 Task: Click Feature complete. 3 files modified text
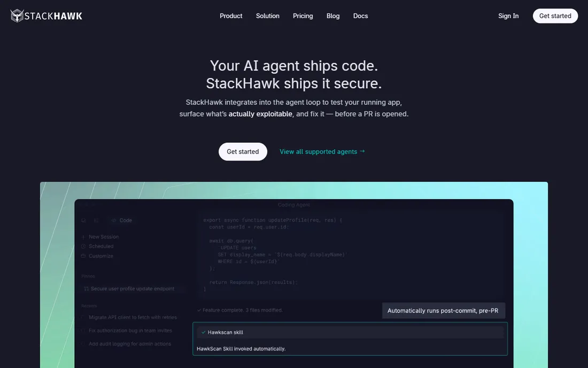(243, 310)
